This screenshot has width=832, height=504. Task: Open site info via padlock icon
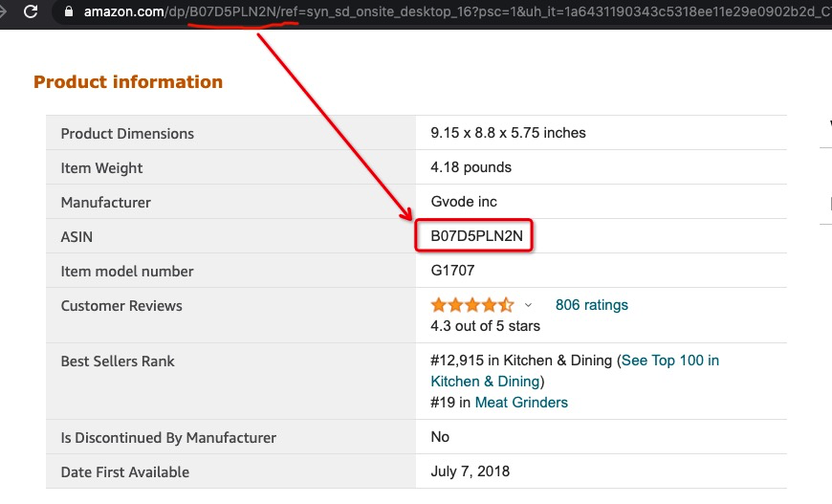[67, 12]
